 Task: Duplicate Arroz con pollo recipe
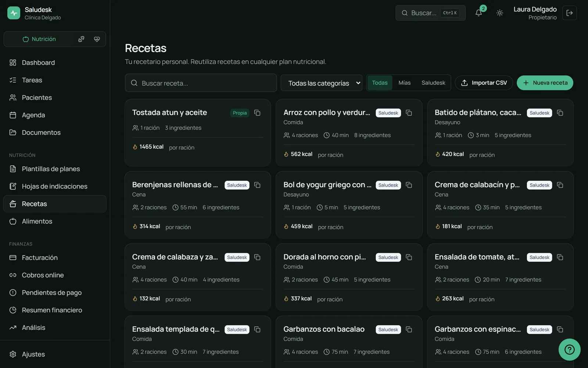tap(409, 113)
